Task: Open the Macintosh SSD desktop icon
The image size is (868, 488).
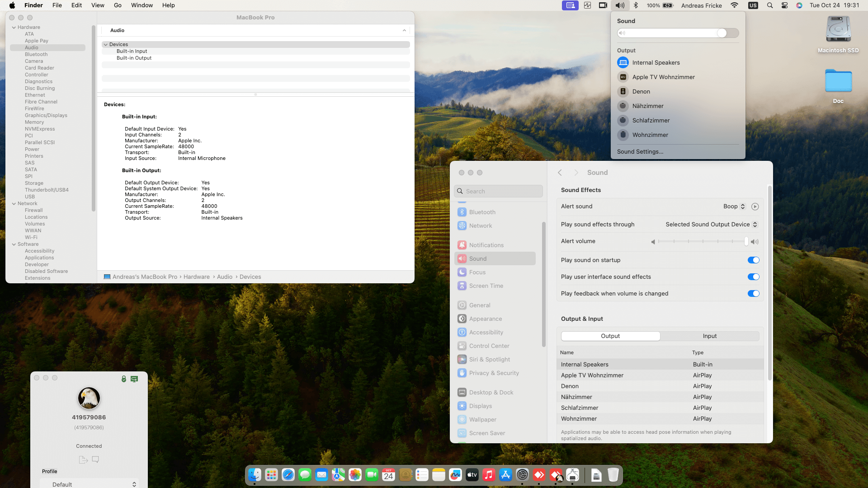Action: [838, 35]
